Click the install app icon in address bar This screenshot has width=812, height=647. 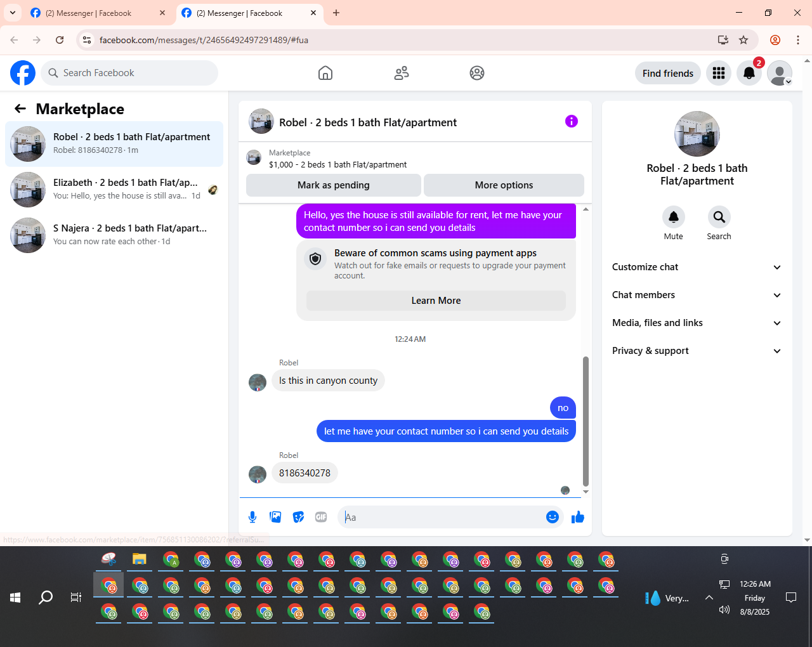point(723,40)
